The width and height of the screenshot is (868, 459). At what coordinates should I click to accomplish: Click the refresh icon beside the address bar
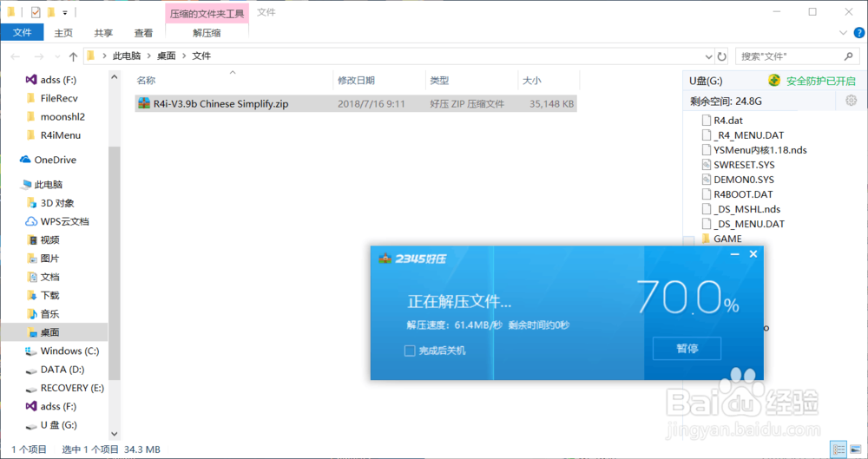(x=721, y=56)
